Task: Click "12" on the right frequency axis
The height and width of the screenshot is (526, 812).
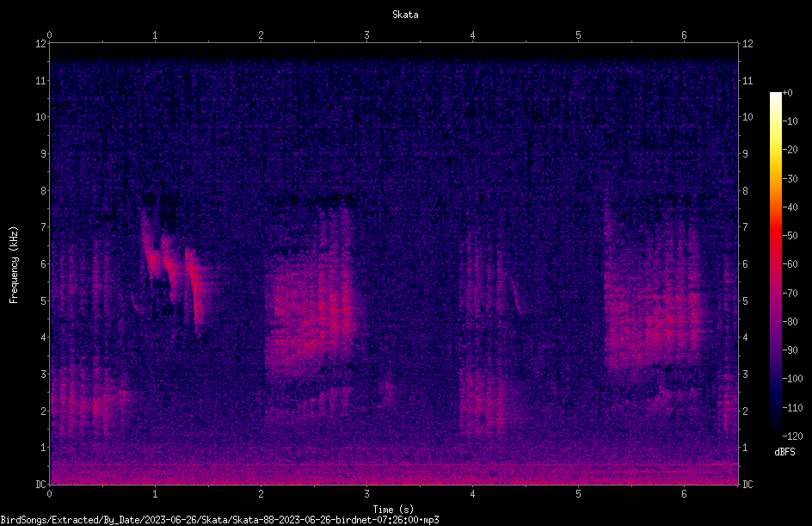Action: point(747,44)
